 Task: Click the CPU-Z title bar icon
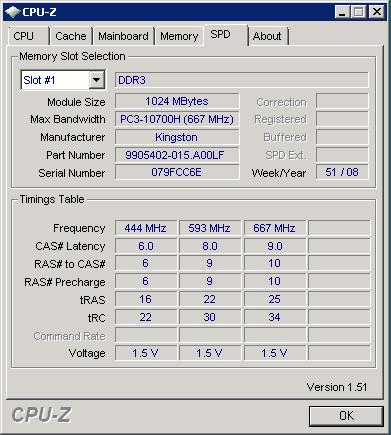tap(13, 12)
